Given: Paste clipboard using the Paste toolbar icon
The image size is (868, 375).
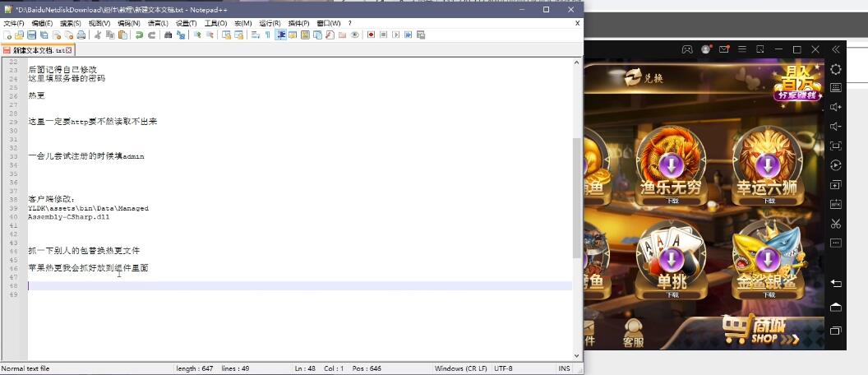Looking at the screenshot, I should click(x=122, y=35).
